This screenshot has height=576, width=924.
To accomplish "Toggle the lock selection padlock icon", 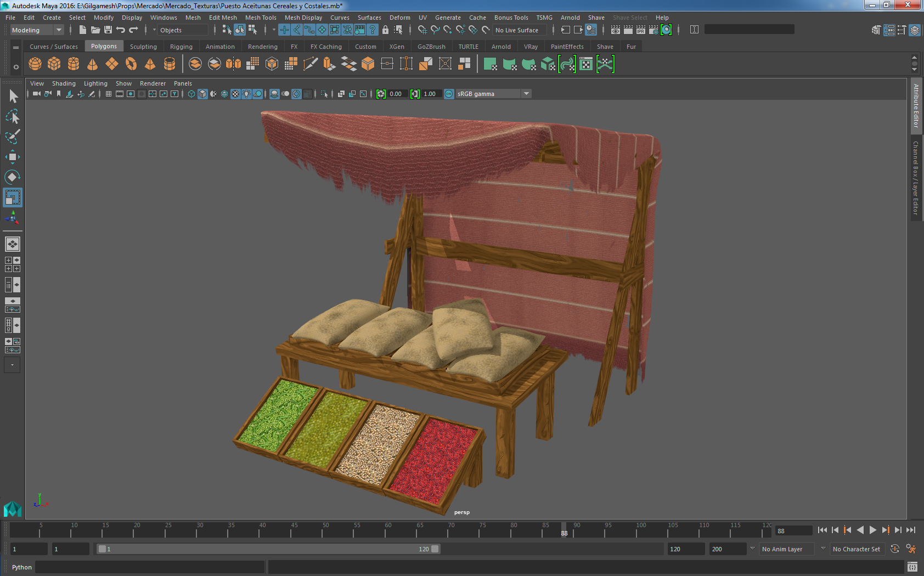I will (385, 30).
